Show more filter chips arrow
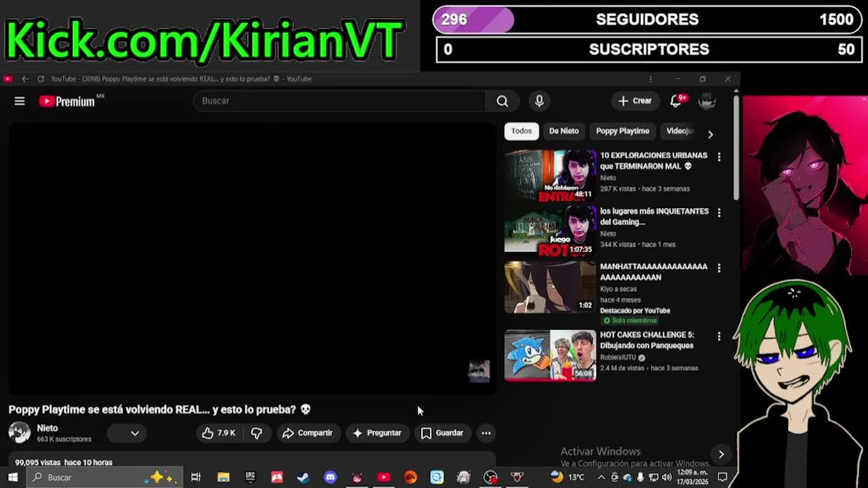The image size is (868, 488). coord(710,134)
